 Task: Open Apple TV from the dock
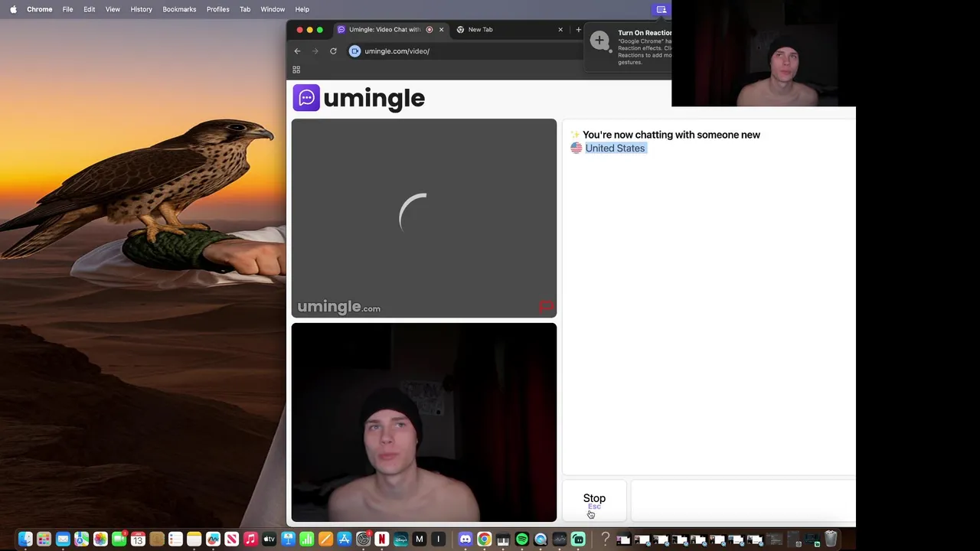coord(269,539)
